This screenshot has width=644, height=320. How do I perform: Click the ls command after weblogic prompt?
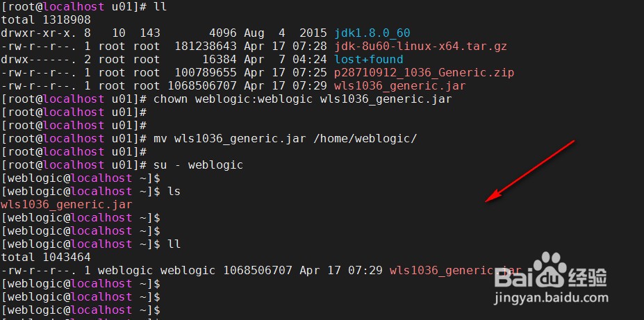click(x=174, y=191)
